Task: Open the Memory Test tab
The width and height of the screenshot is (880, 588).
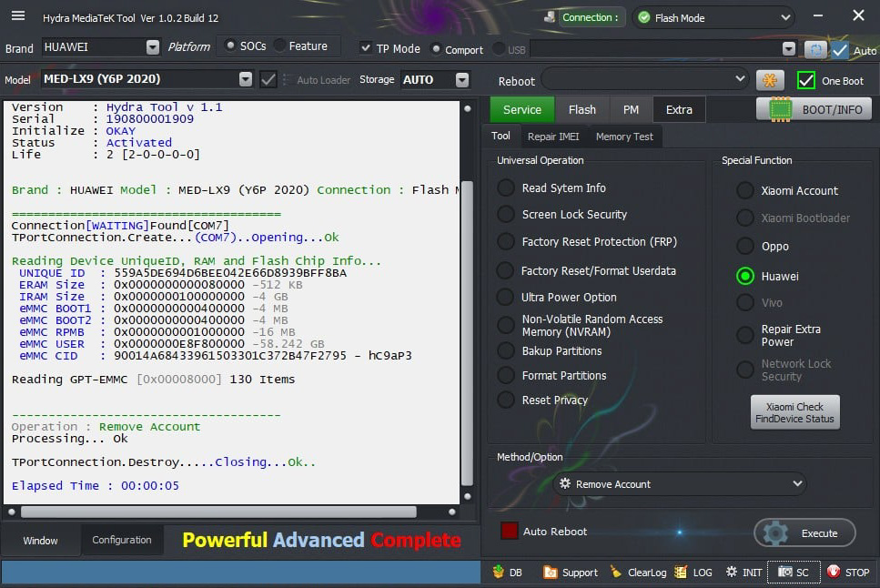Action: [624, 137]
